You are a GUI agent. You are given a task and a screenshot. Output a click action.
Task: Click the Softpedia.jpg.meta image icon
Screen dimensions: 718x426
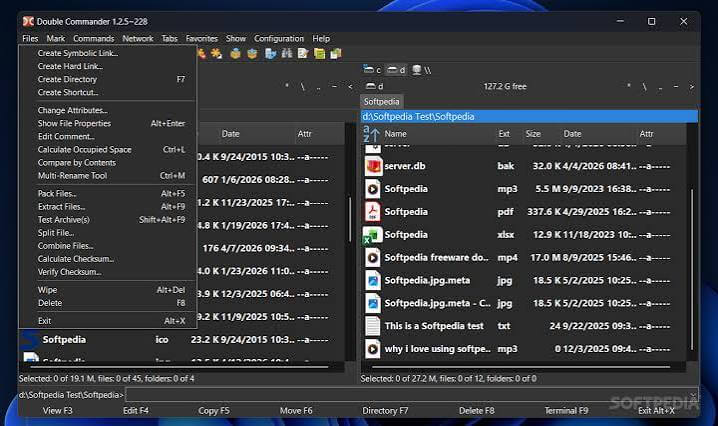pos(373,280)
